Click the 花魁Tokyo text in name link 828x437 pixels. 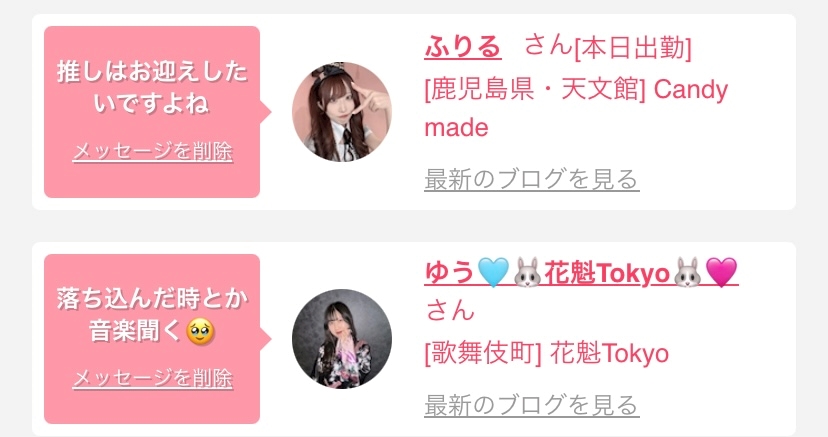point(607,273)
